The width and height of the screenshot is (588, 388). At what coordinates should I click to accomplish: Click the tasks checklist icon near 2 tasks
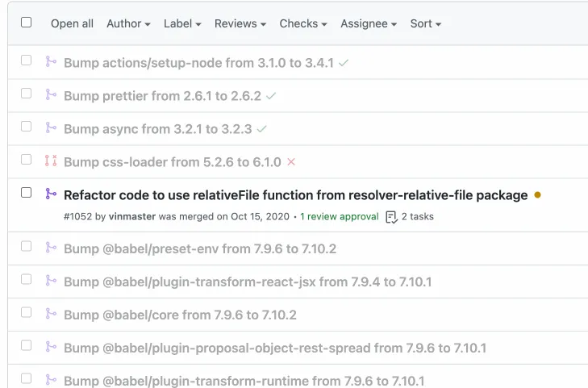pos(391,217)
